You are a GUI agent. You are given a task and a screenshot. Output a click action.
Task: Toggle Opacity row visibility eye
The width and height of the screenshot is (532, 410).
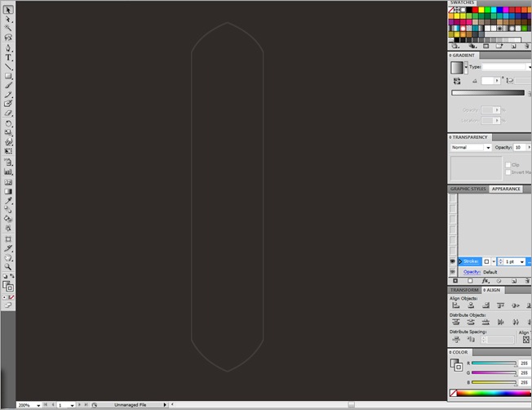[453, 272]
